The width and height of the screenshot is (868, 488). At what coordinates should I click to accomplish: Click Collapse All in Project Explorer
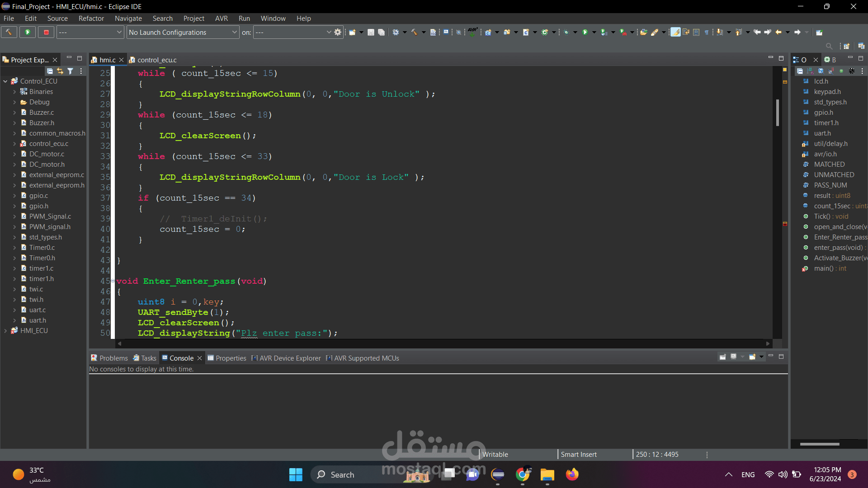click(50, 71)
